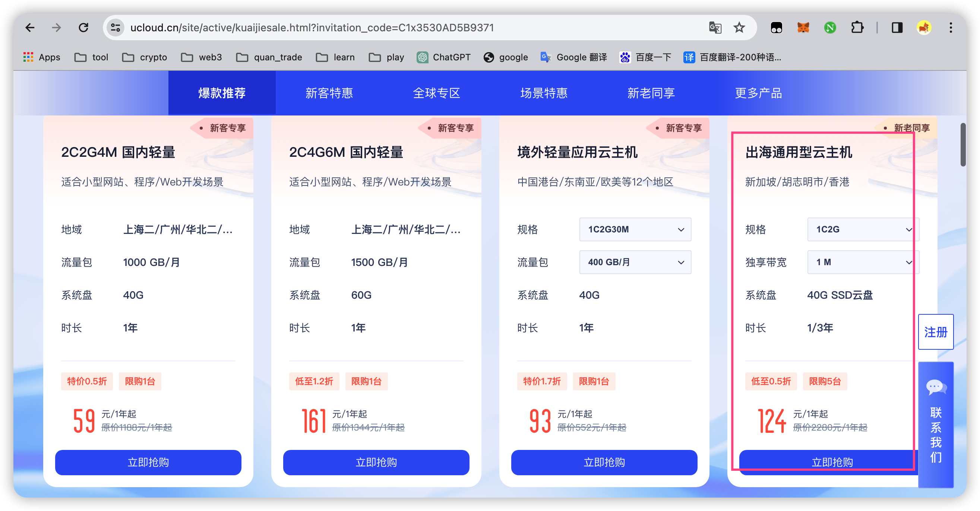Click 立即抢购 under 2C2G4M 国内轻量
This screenshot has height=511, width=980.
pyautogui.click(x=148, y=462)
